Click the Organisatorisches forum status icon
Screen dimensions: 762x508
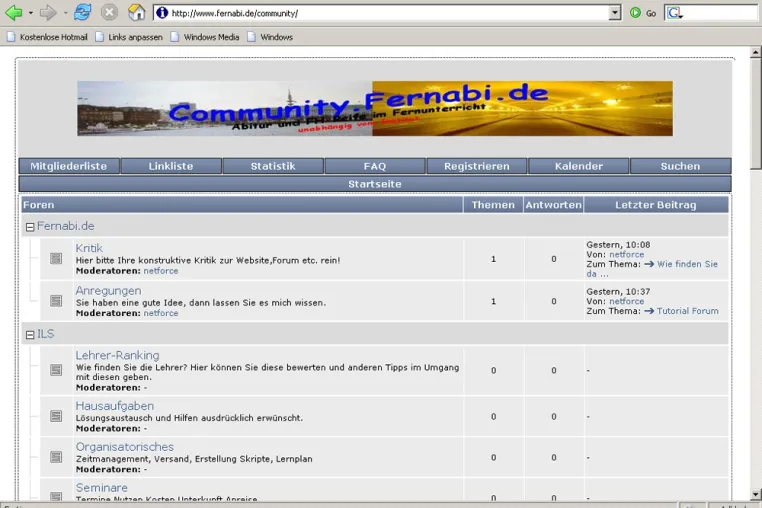pyautogui.click(x=56, y=457)
